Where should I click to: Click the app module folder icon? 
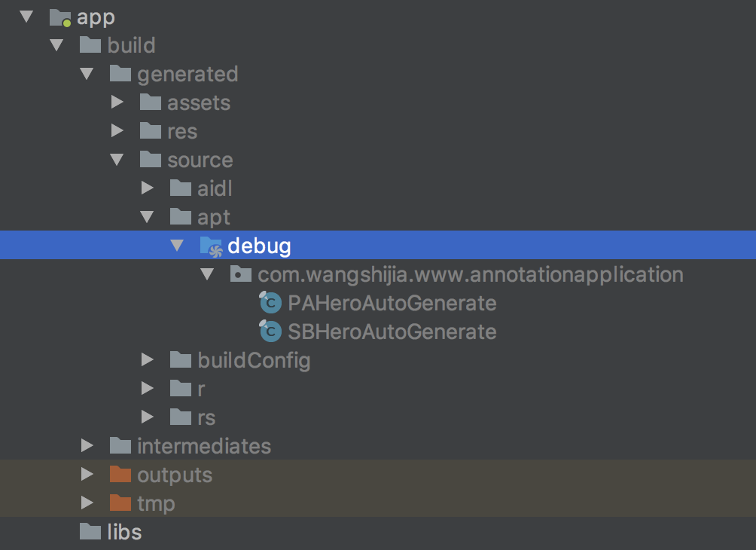59,17
